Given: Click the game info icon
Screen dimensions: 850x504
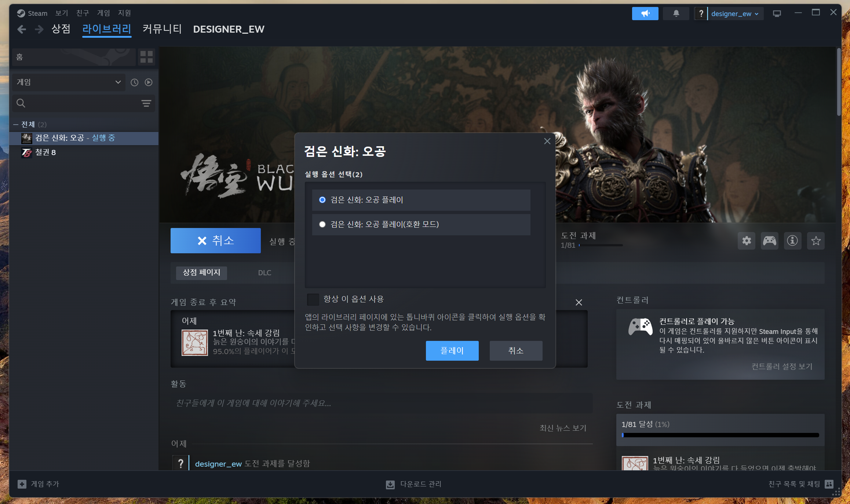Looking at the screenshot, I should click(792, 241).
